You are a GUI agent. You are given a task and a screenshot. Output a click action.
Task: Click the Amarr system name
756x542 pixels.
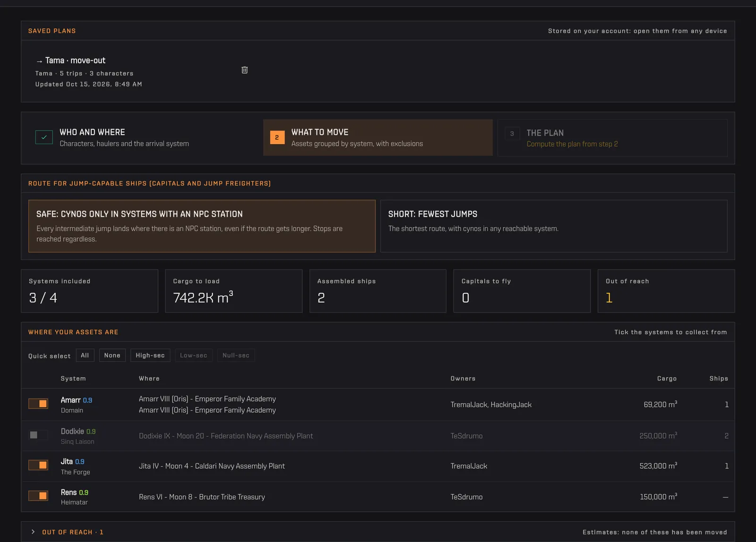(70, 400)
